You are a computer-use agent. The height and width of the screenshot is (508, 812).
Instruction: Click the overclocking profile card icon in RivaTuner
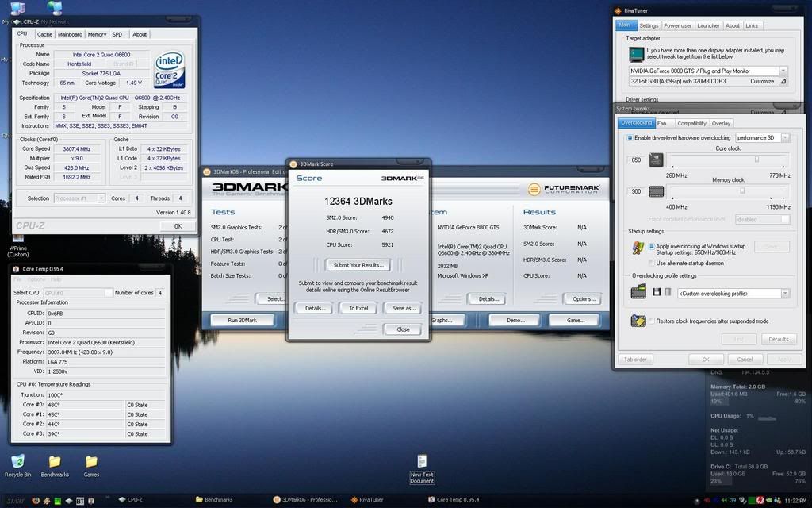coord(638,291)
